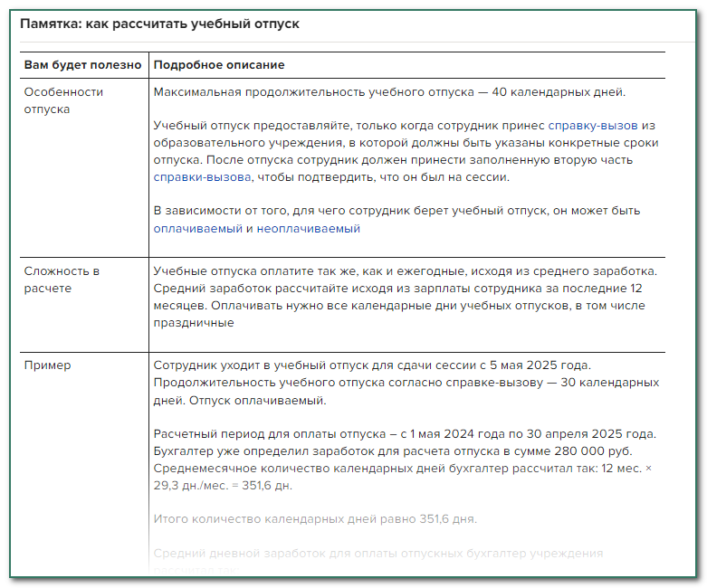Select the "Вам будет полезно" column header
Viewport: 707px width, 588px height.
[82, 65]
